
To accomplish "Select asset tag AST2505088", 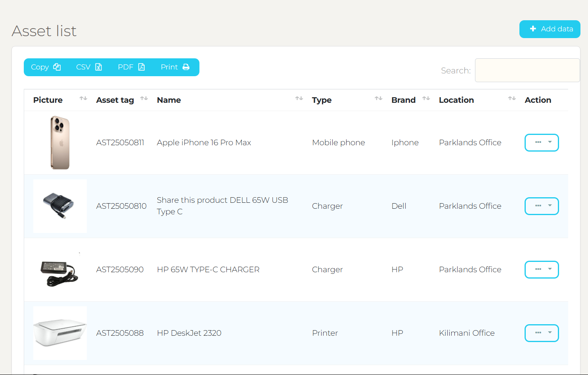I will click(120, 333).
